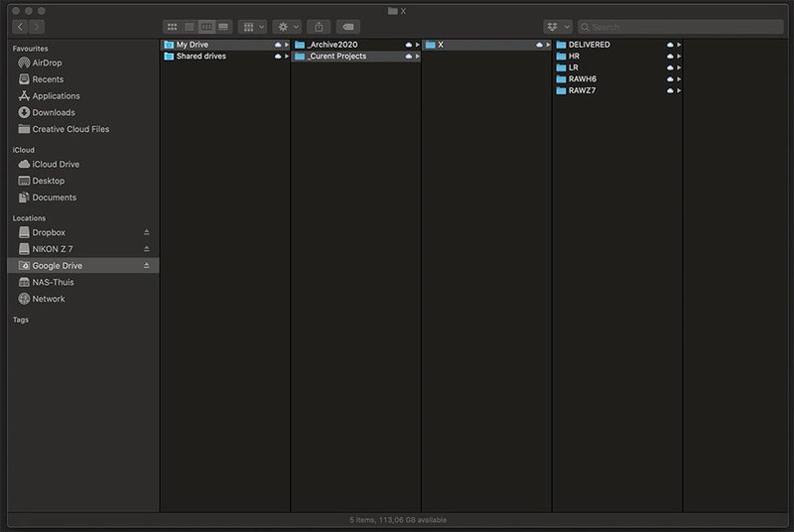Go back with the back arrow
The width and height of the screenshot is (794, 532).
coord(22,27)
